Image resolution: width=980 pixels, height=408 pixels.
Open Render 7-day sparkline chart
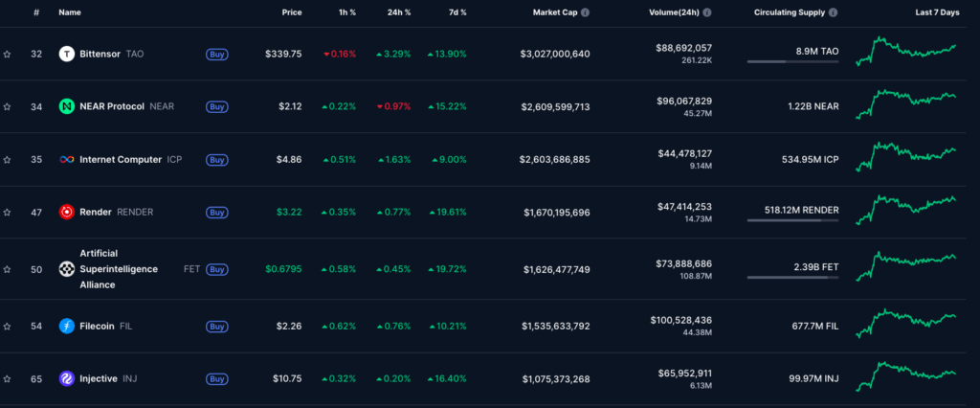pos(906,210)
